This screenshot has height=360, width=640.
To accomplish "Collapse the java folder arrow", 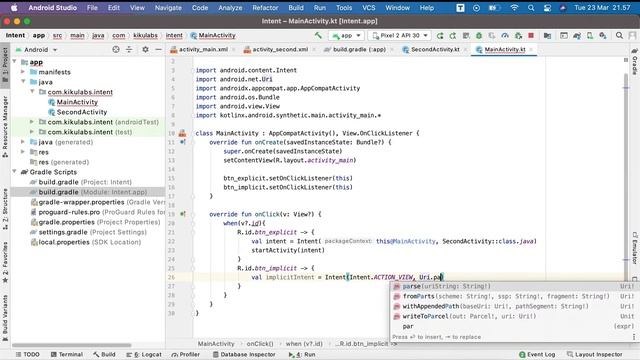I will (x=23, y=82).
